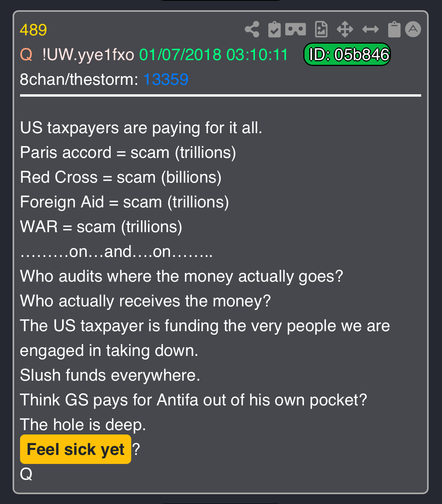Click the Paris accord scam line
The width and height of the screenshot is (442, 504).
pyautogui.click(x=128, y=152)
